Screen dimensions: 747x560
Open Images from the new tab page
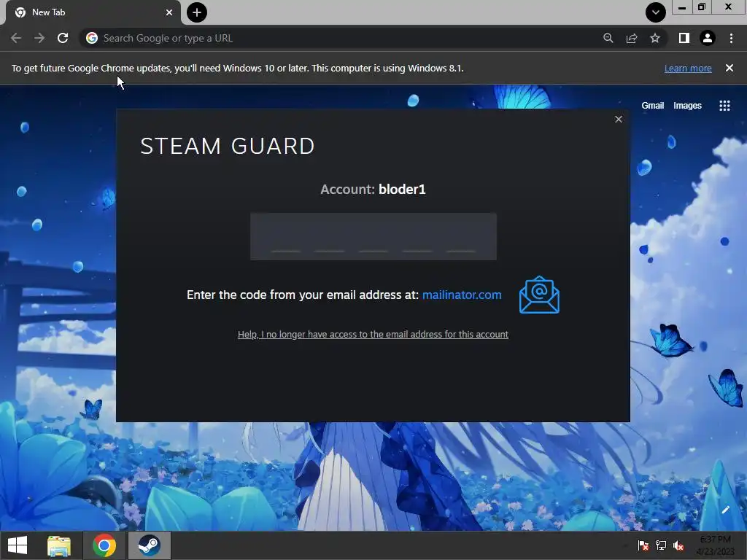(x=687, y=106)
